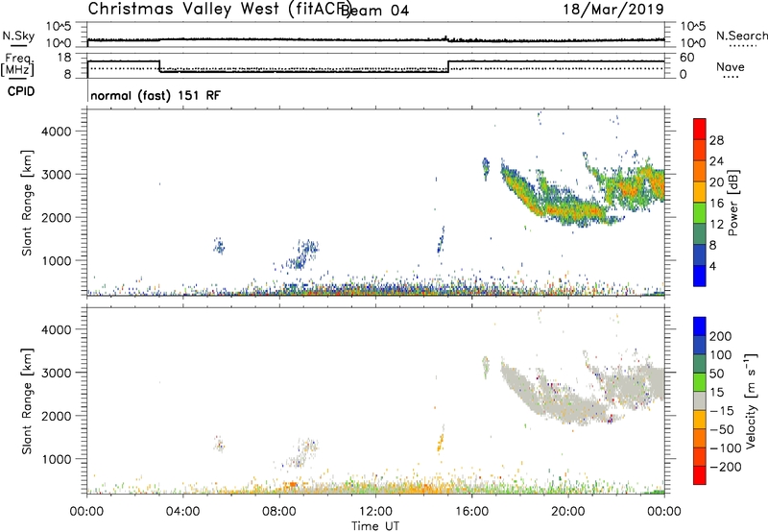This screenshot has height=532, width=768.
Task: Click the '-50' velocity scale value
Action: [x=722, y=429]
